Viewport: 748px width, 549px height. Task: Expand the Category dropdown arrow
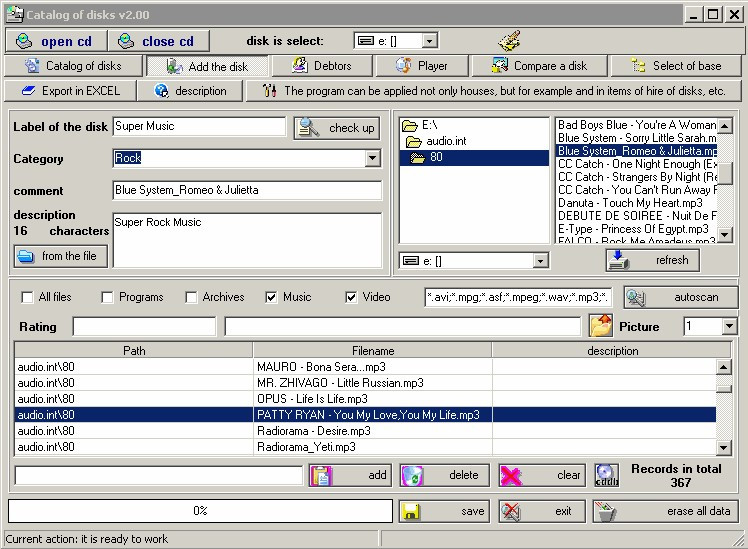pyautogui.click(x=373, y=158)
